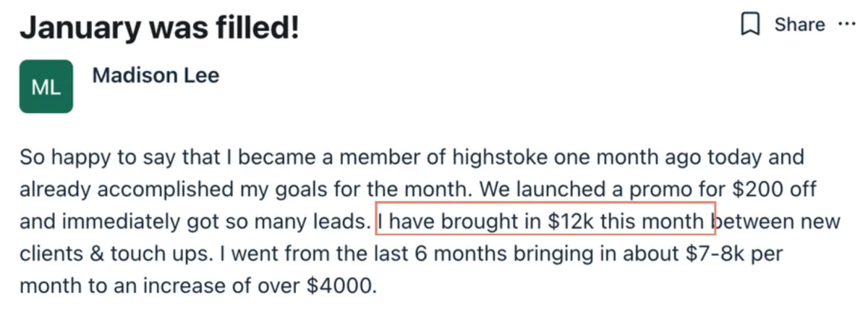Open Madison Lee's profile name link

point(156,75)
